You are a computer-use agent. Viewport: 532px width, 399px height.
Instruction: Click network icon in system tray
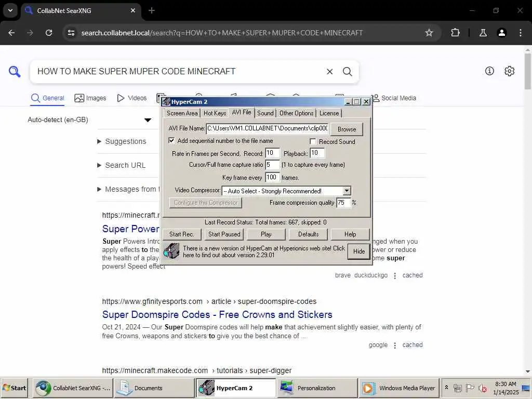click(x=458, y=388)
